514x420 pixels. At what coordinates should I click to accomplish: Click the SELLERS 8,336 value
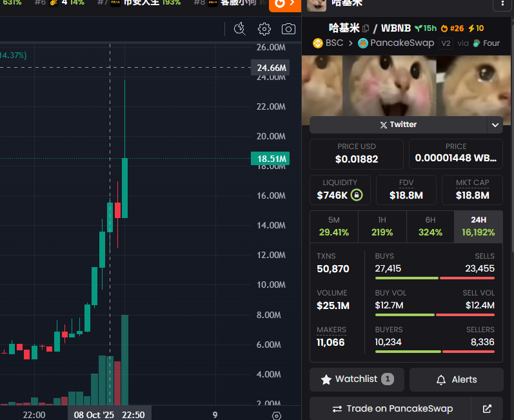tap(482, 342)
